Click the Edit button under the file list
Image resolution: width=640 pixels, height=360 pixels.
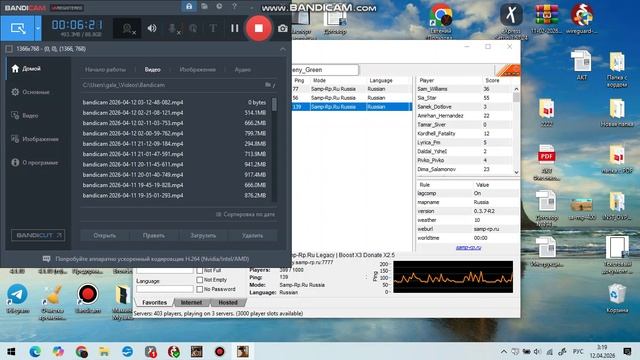[x=153, y=236]
